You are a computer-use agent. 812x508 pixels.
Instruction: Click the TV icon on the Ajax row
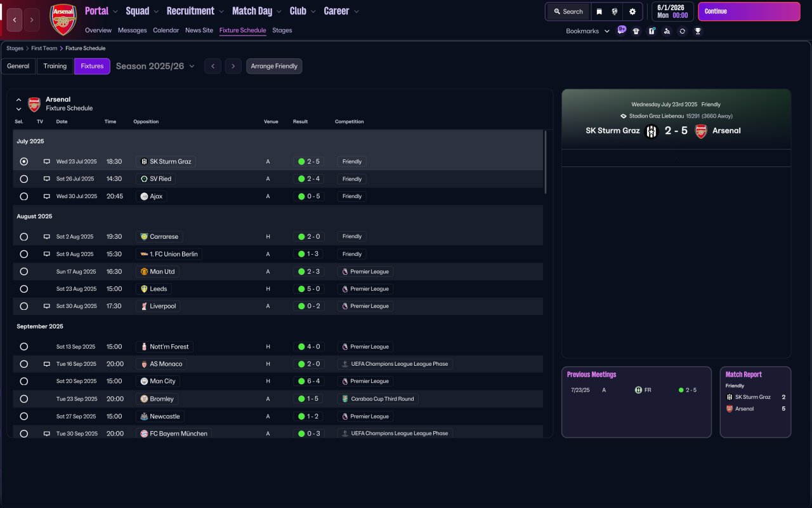tap(46, 197)
